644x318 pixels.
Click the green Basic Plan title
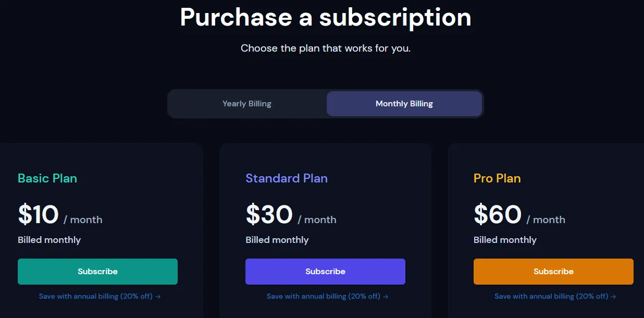coord(47,178)
